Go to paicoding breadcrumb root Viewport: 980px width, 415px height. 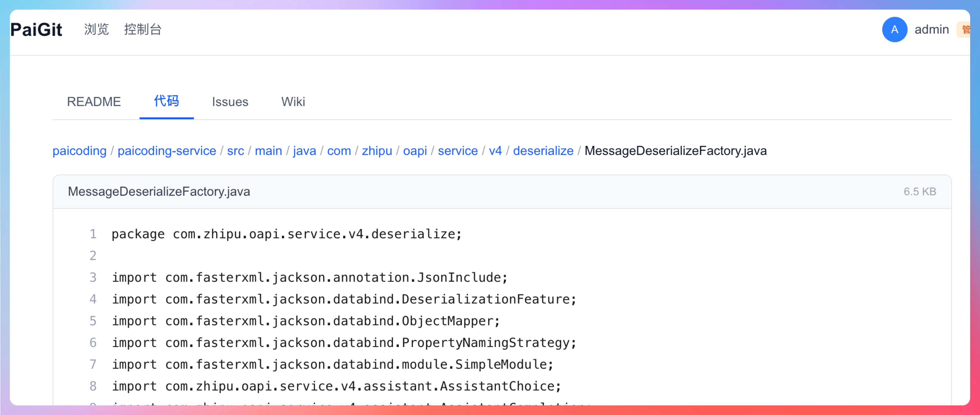[79, 151]
